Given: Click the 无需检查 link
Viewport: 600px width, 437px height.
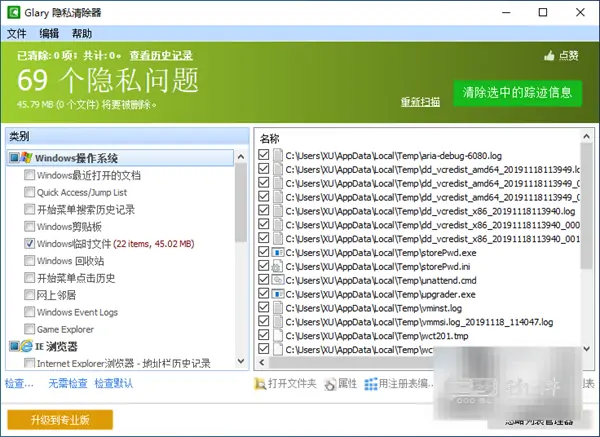Looking at the screenshot, I should coord(68,383).
